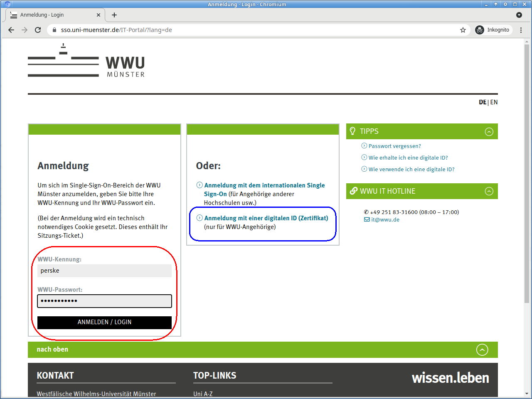Click the WWU-Kennung input field
This screenshot has width=532, height=399.
(104, 271)
